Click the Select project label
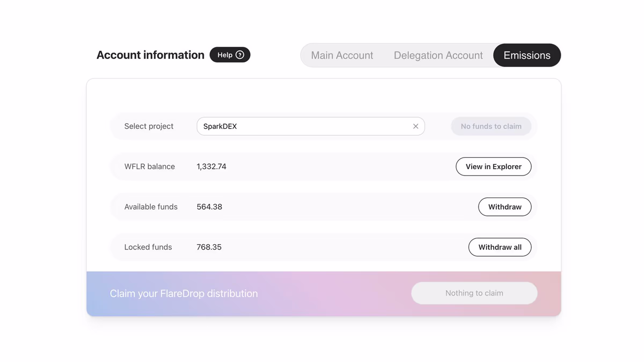The image size is (644, 362). click(149, 126)
